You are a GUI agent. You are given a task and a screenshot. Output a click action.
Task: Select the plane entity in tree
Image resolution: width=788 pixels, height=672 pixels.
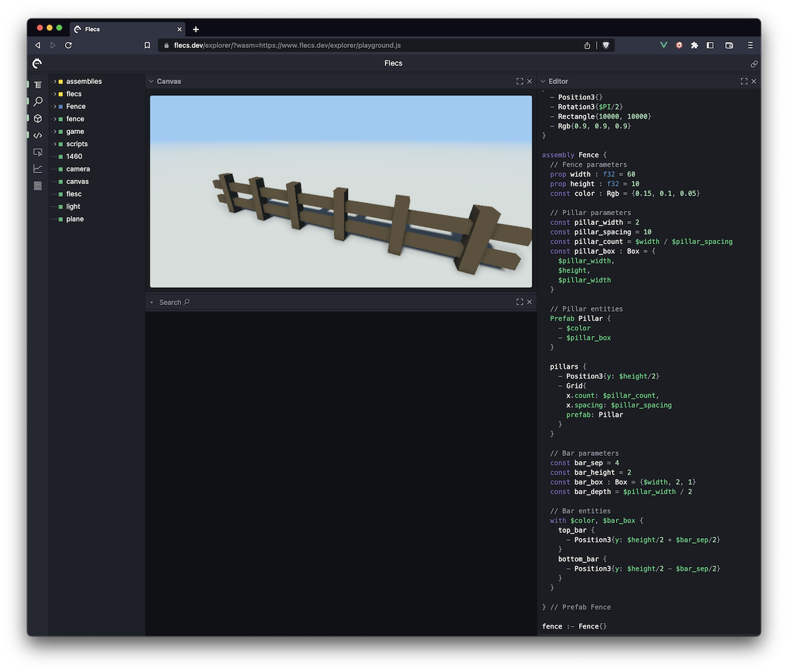coord(75,219)
